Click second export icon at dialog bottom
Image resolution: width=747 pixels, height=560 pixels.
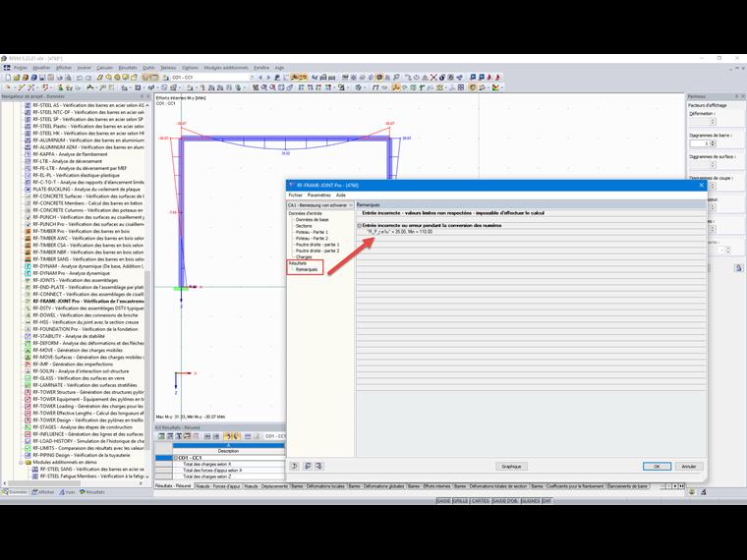coord(308,467)
